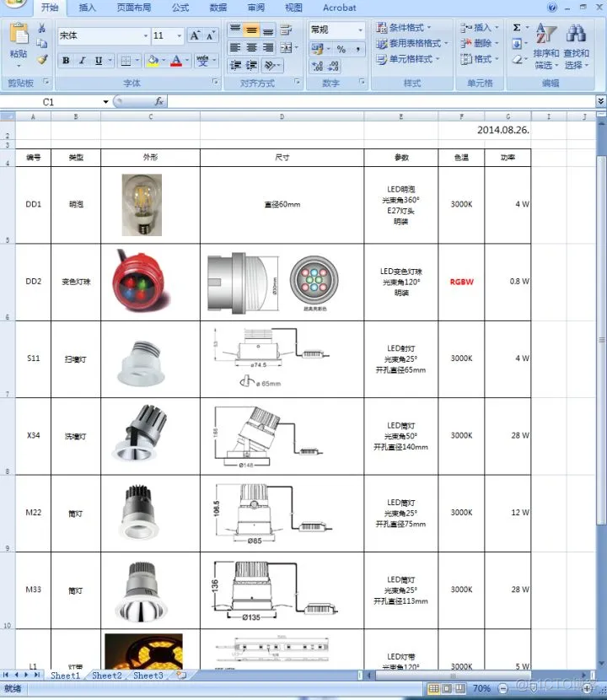Click the Merge and Center icon
This screenshot has height=700, width=607.
point(286,47)
